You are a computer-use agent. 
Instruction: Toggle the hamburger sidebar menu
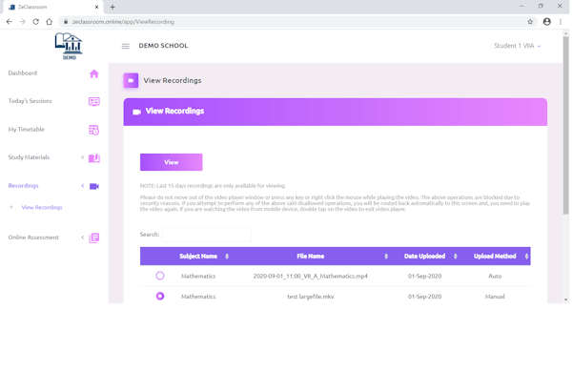(125, 46)
